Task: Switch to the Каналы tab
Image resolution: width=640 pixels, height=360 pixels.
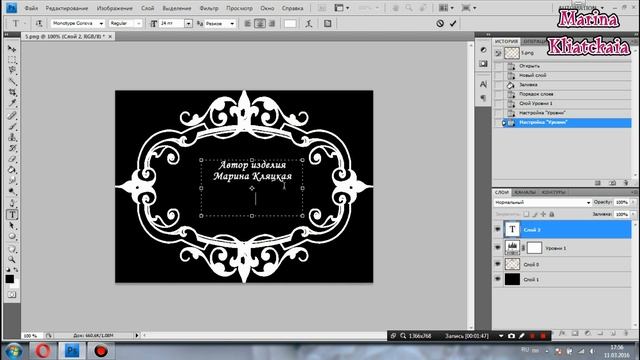Action: click(524, 192)
